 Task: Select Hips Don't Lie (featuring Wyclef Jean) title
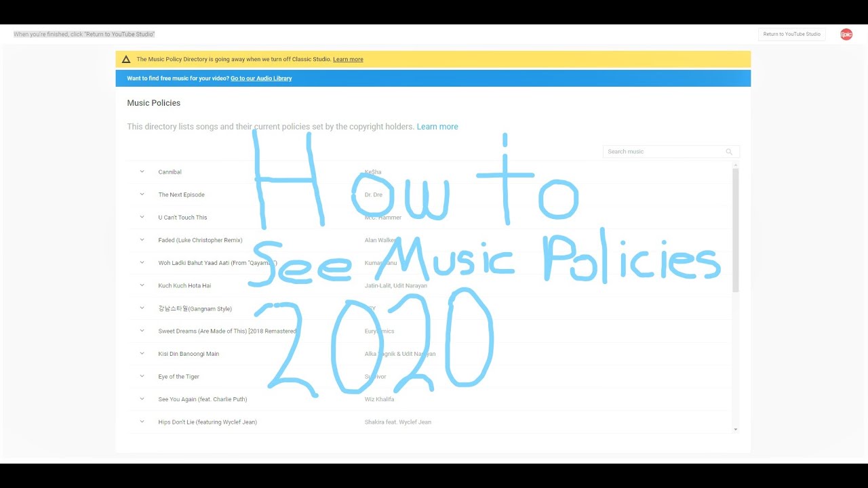pyautogui.click(x=208, y=422)
